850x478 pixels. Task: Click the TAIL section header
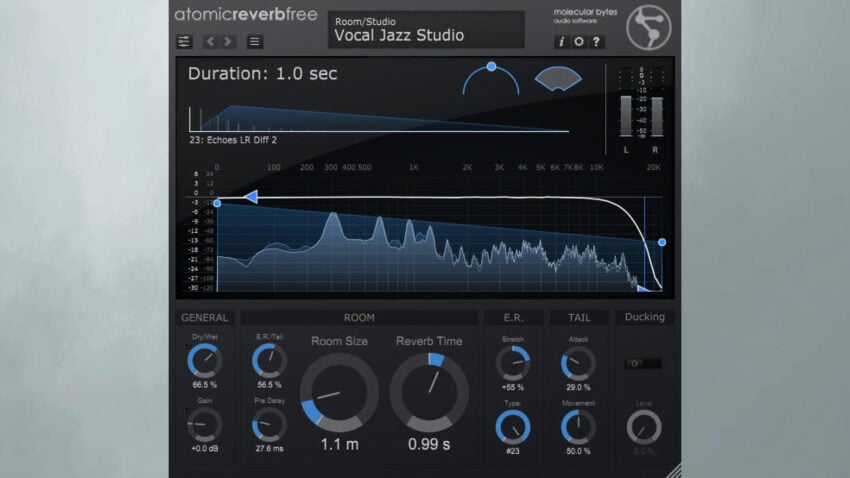coord(579,318)
